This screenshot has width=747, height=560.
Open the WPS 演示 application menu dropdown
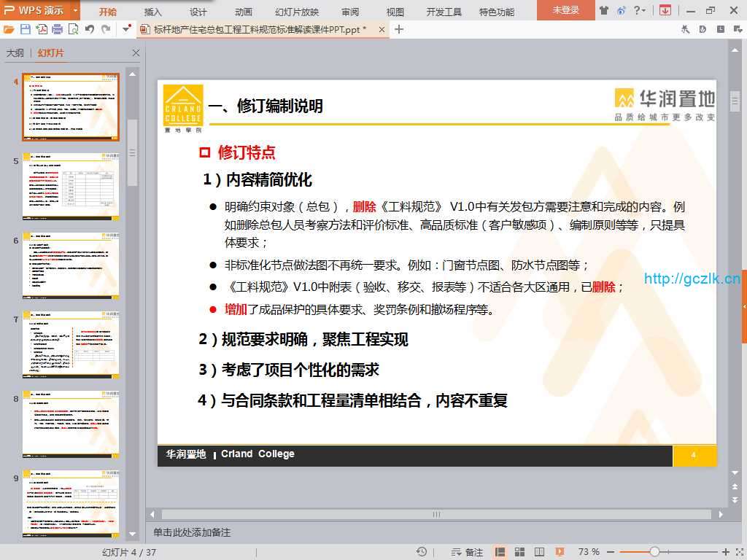(75, 10)
